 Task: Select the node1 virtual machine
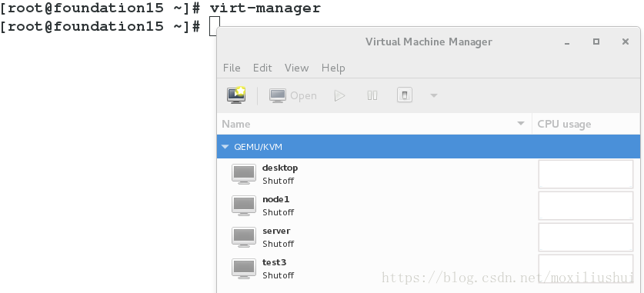tap(429, 205)
